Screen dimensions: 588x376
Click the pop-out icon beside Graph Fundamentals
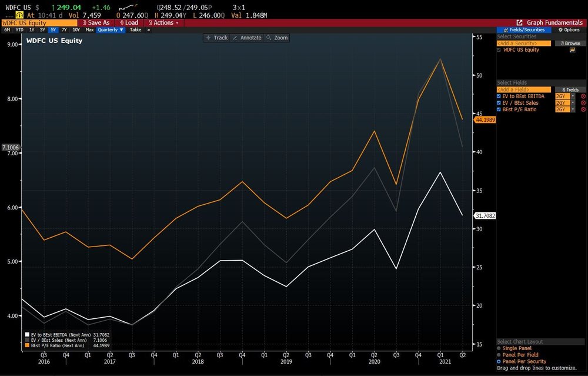(519, 22)
